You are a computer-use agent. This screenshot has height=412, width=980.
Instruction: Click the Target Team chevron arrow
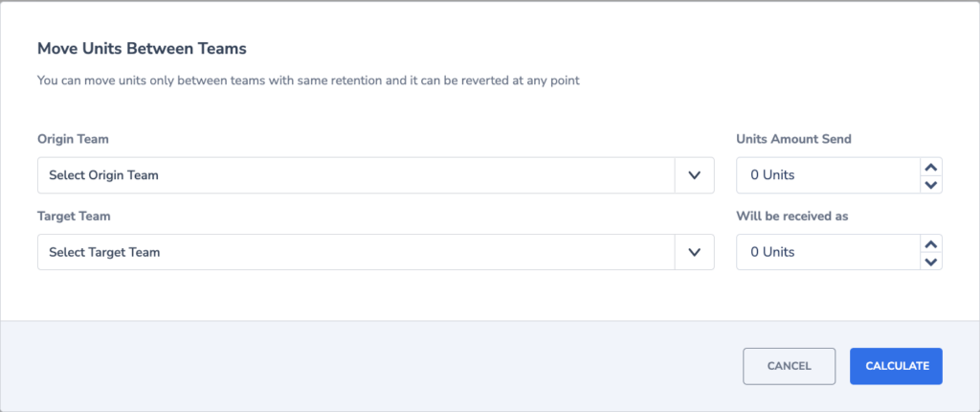[x=694, y=252]
